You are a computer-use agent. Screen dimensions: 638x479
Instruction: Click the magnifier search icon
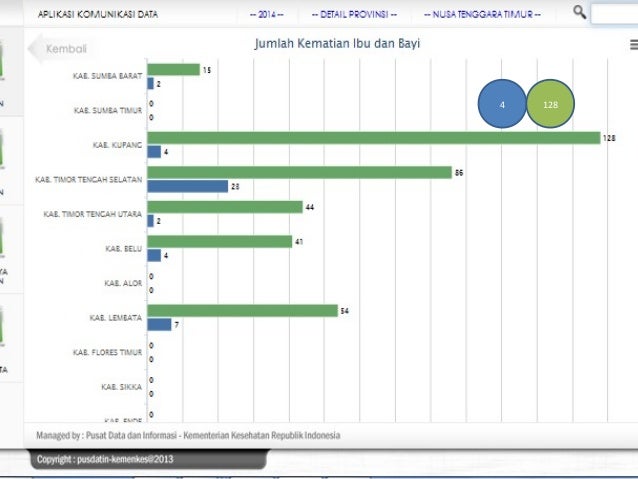[x=579, y=12]
